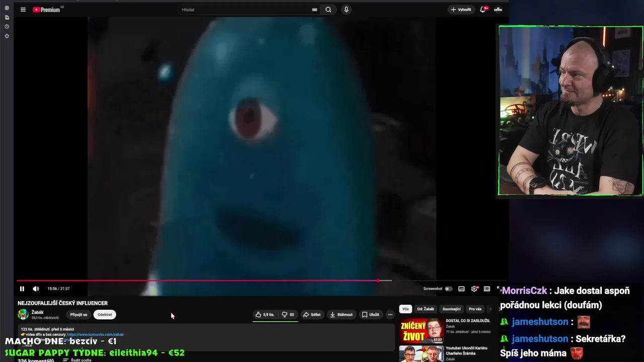Open the Žabák channel name link
Image resolution: width=644 pixels, height=362 pixels.
click(x=37, y=312)
